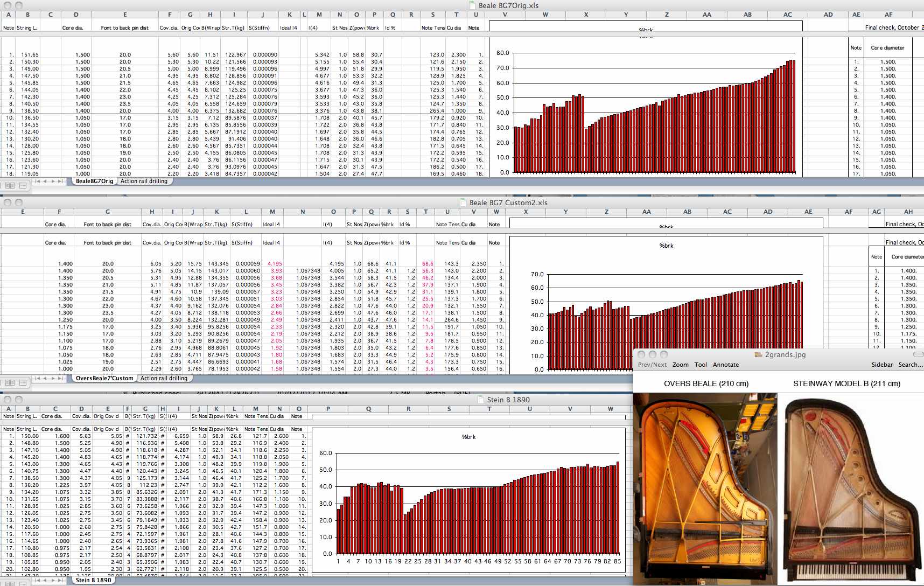924x586 pixels.
Task: Select column G header in Beale BG7 Custom2 window
Action: click(108, 212)
